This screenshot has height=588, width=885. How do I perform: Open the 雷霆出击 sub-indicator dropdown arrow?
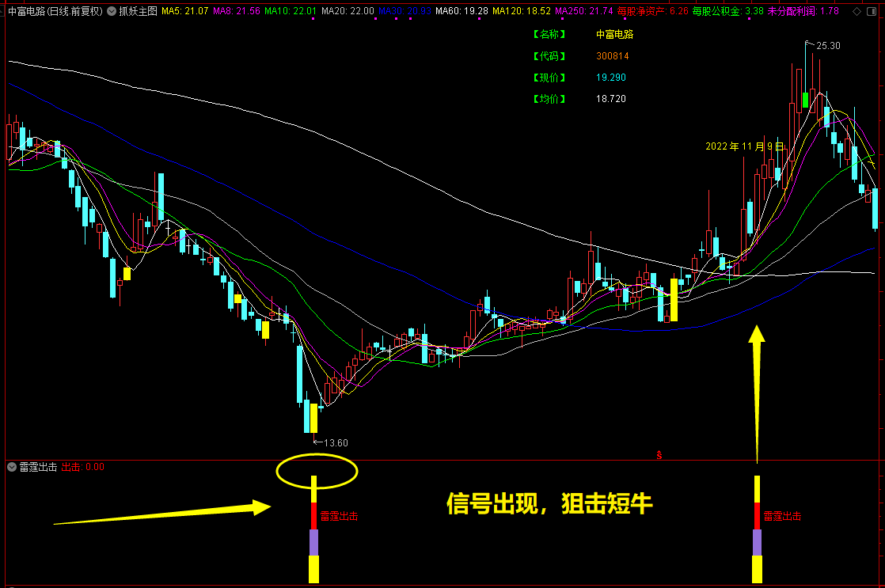(x=12, y=467)
